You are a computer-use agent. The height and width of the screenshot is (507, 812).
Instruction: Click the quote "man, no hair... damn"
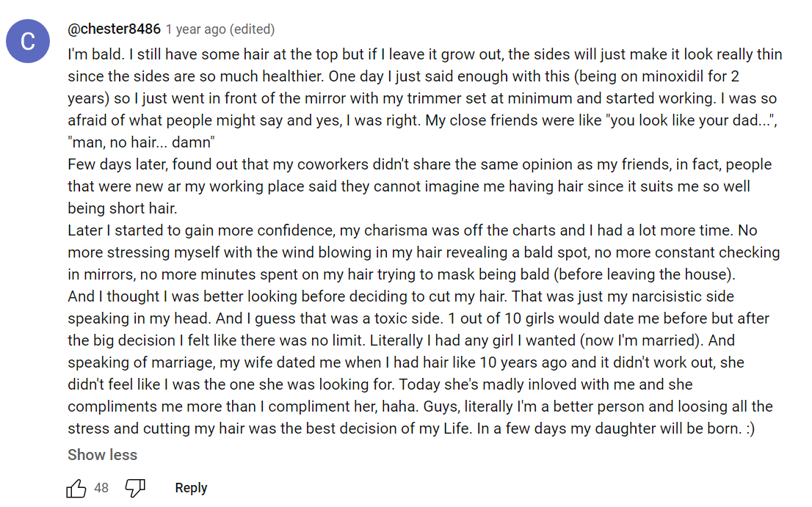click(142, 142)
